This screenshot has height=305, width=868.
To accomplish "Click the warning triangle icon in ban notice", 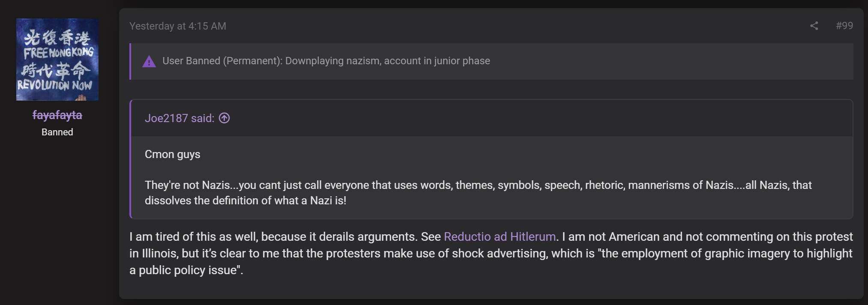I will tap(149, 62).
